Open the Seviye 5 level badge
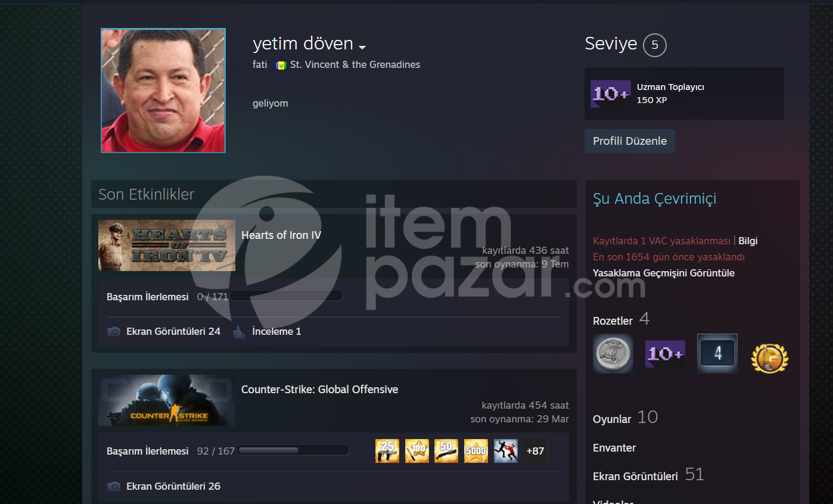The width and height of the screenshot is (833, 504). pos(654,45)
